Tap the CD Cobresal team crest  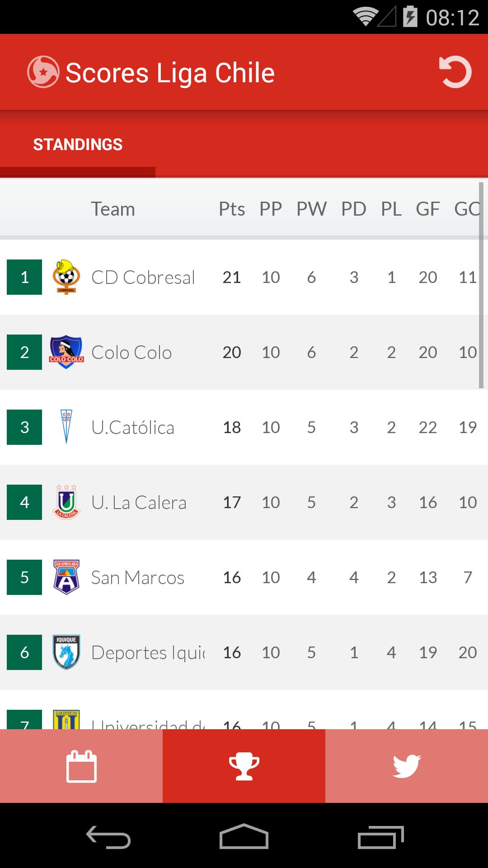[66, 277]
